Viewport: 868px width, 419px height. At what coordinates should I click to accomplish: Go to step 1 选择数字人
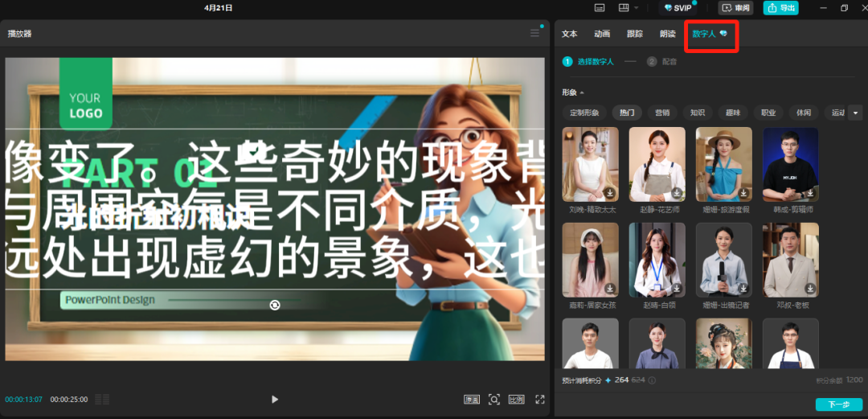coord(588,61)
